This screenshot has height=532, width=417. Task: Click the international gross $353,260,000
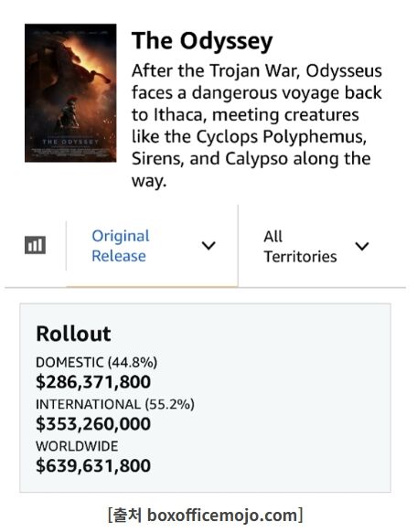click(x=93, y=424)
